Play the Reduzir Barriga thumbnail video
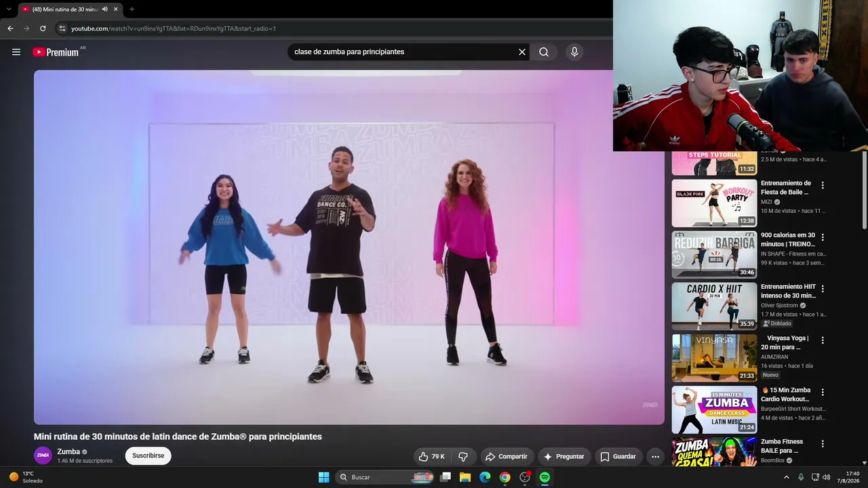Image resolution: width=868 pixels, height=488 pixels. tap(714, 255)
